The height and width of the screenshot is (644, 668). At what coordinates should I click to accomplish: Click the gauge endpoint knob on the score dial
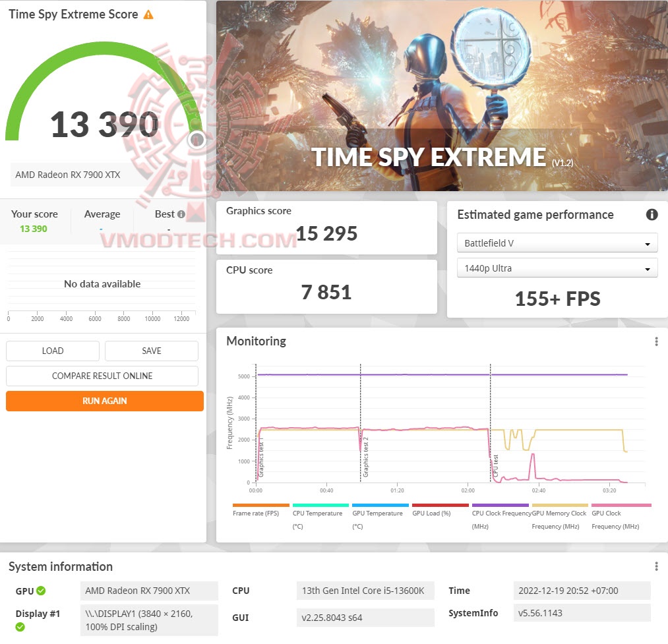point(196,139)
